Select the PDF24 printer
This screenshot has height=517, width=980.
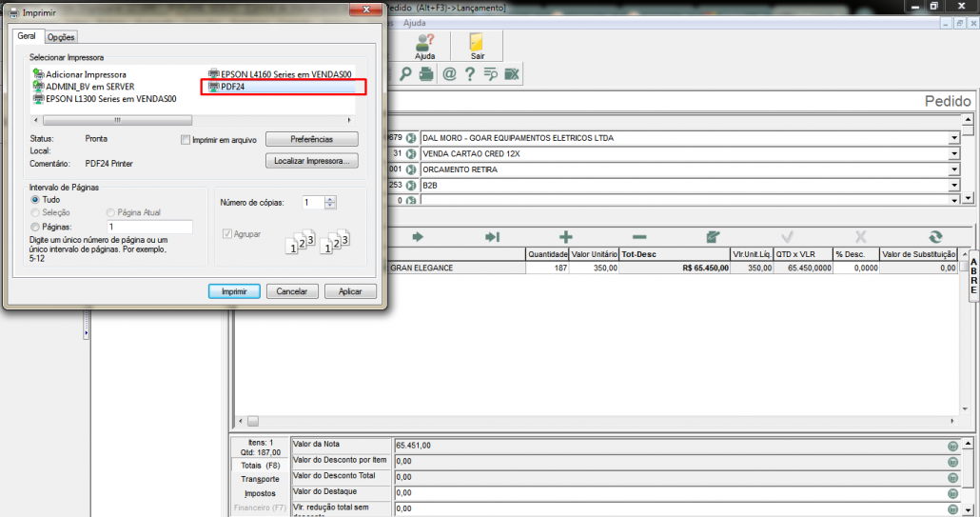[233, 87]
